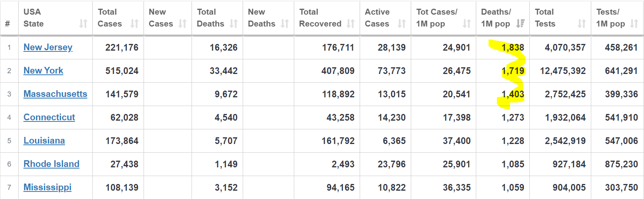Open the Louisiana state link
Image resolution: width=644 pixels, height=199 pixels.
click(44, 141)
